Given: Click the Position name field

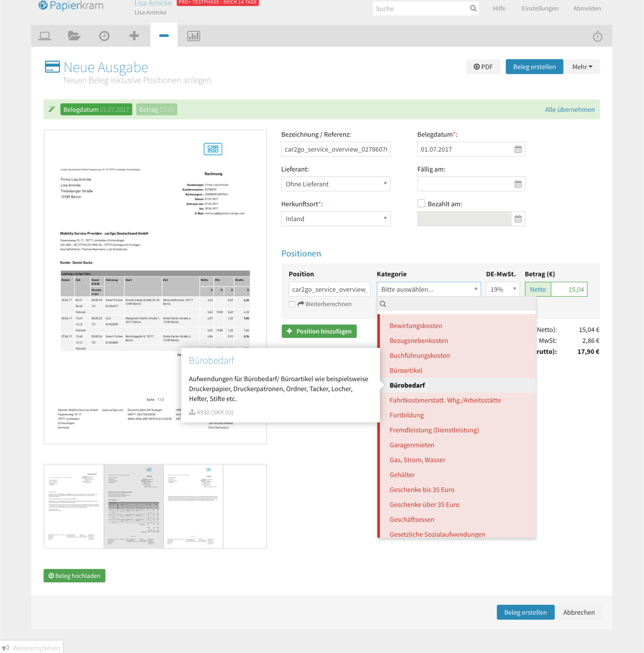Looking at the screenshot, I should click(329, 289).
